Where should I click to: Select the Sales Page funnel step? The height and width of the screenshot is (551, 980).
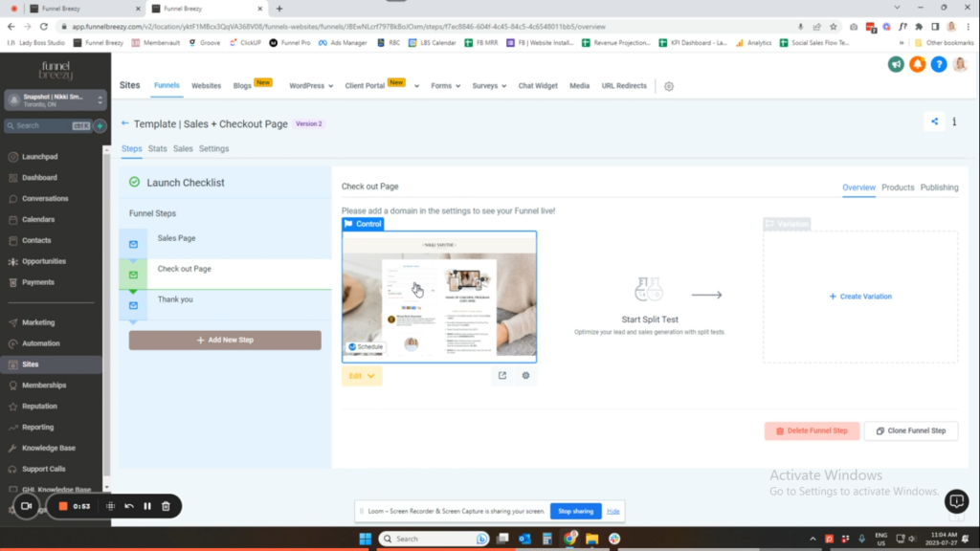176,238
